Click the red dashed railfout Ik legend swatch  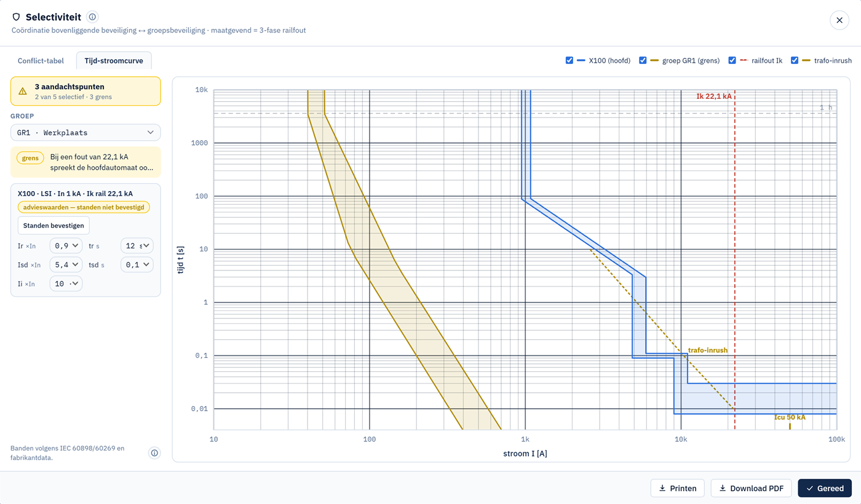point(744,60)
